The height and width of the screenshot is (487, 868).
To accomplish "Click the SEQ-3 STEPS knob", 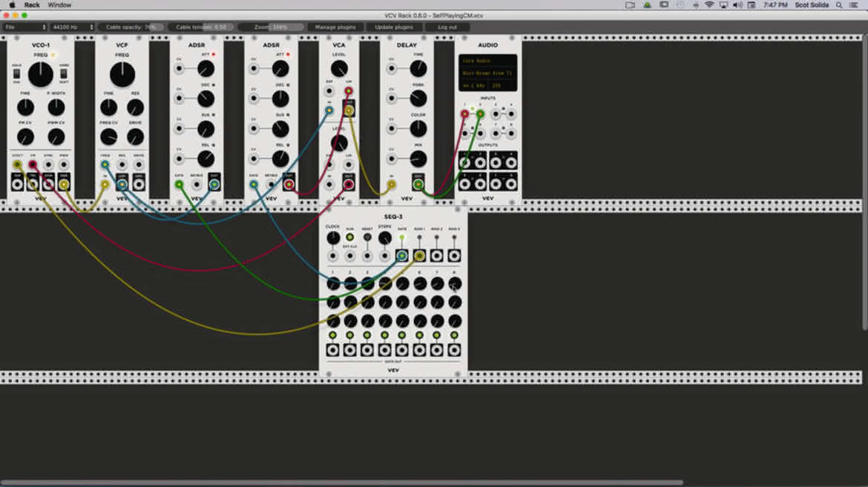I will click(x=385, y=238).
